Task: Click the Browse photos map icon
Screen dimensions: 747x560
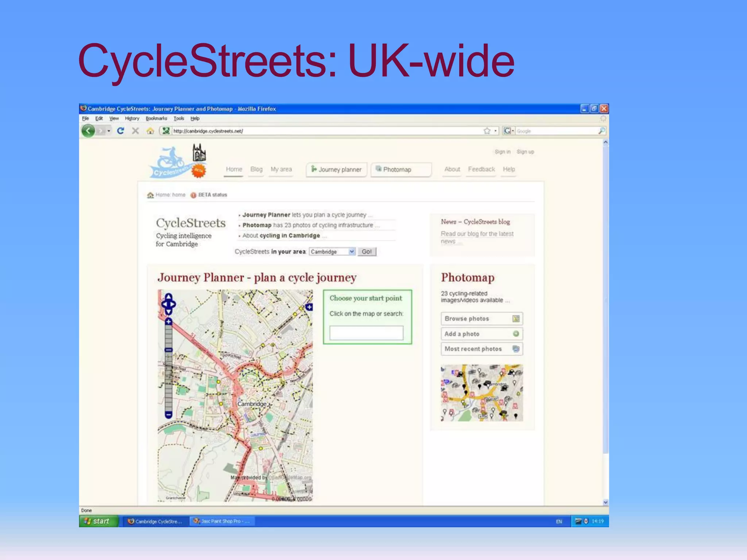Action: point(516,319)
